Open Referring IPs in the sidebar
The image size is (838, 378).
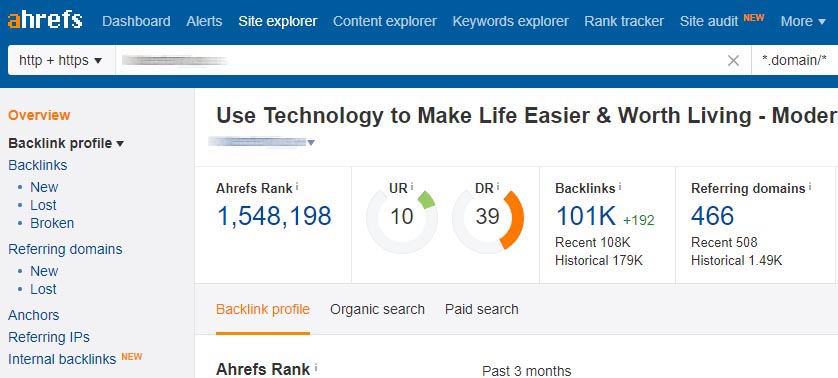(x=49, y=337)
